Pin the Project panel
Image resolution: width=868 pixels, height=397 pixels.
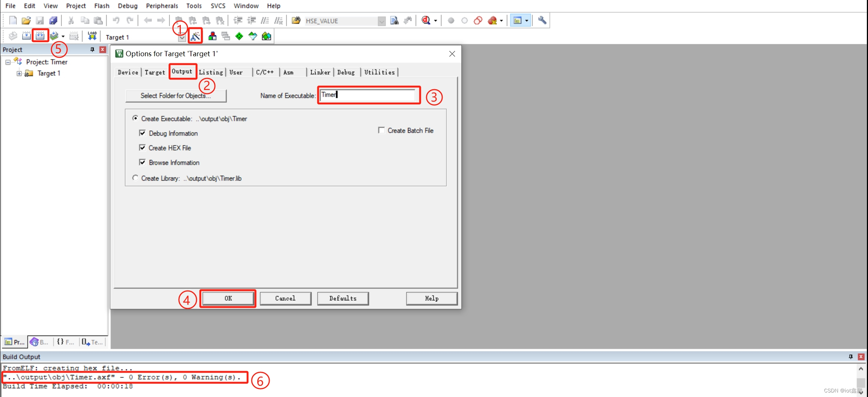pos(92,49)
